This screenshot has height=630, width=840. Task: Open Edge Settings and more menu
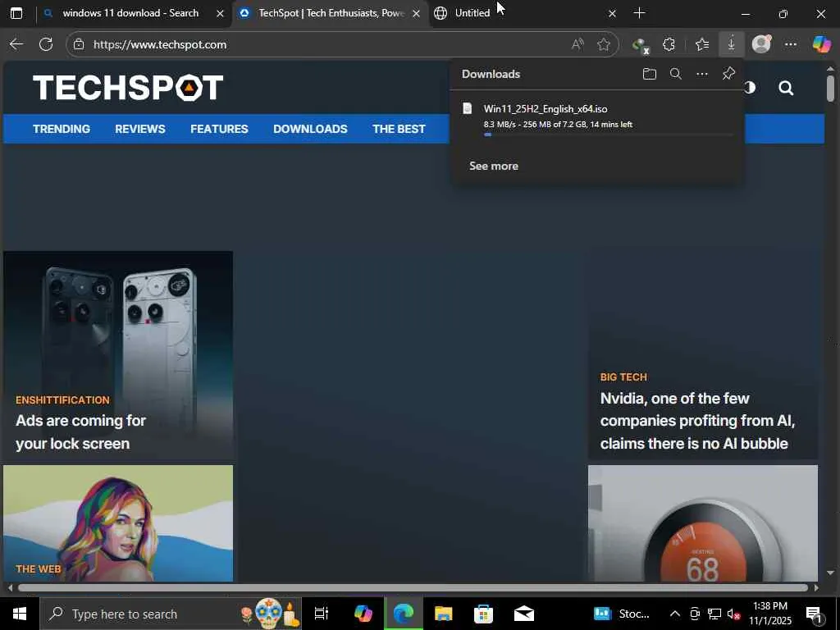791,44
